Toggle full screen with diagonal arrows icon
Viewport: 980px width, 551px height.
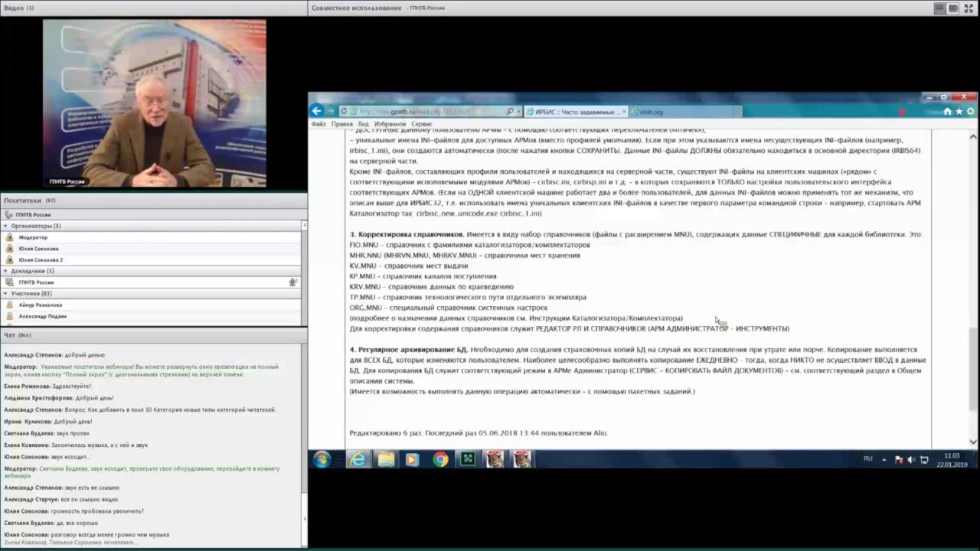pos(968,8)
